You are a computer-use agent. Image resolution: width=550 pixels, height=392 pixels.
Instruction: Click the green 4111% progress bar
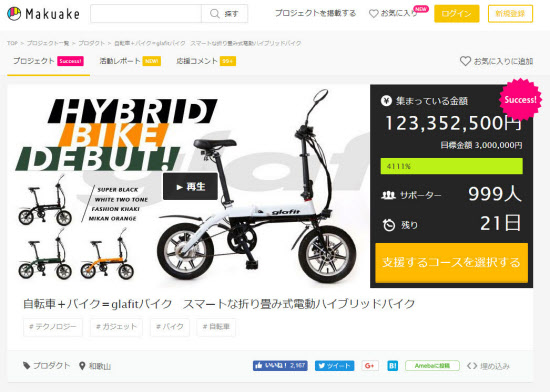(451, 166)
